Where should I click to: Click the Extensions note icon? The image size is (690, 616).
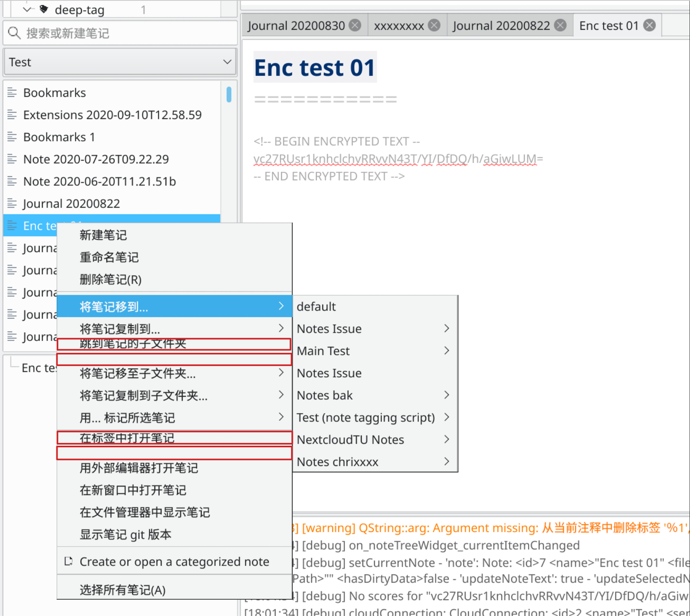pyautogui.click(x=12, y=115)
